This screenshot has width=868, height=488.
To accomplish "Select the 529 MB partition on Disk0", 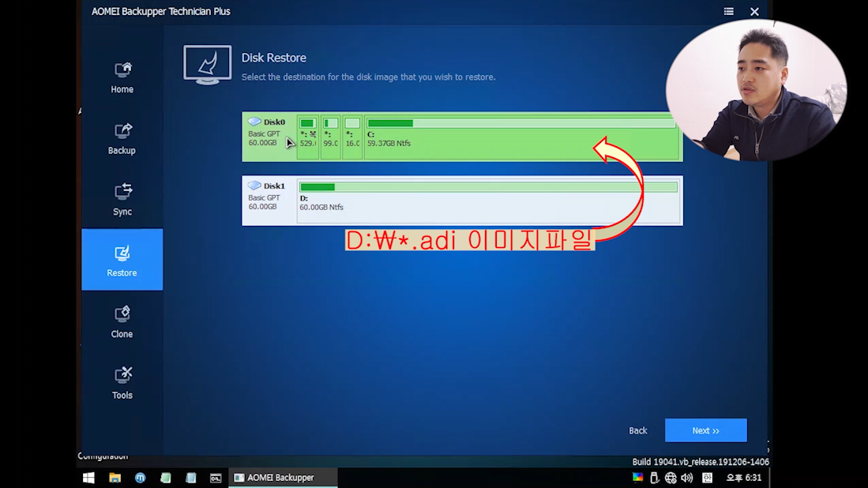I will [x=308, y=137].
